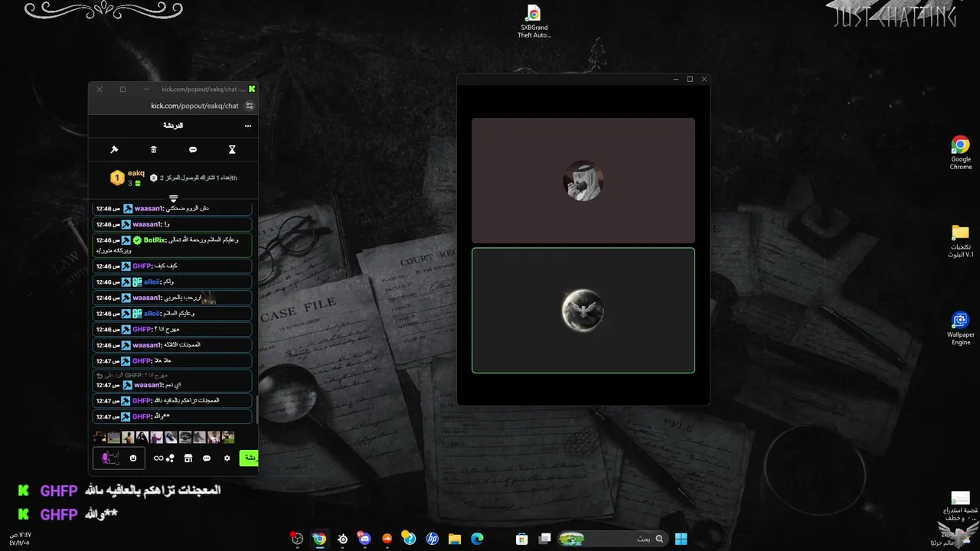Click aRoii username on 'ولكم' message
Image resolution: width=980 pixels, height=551 pixels.
152,282
